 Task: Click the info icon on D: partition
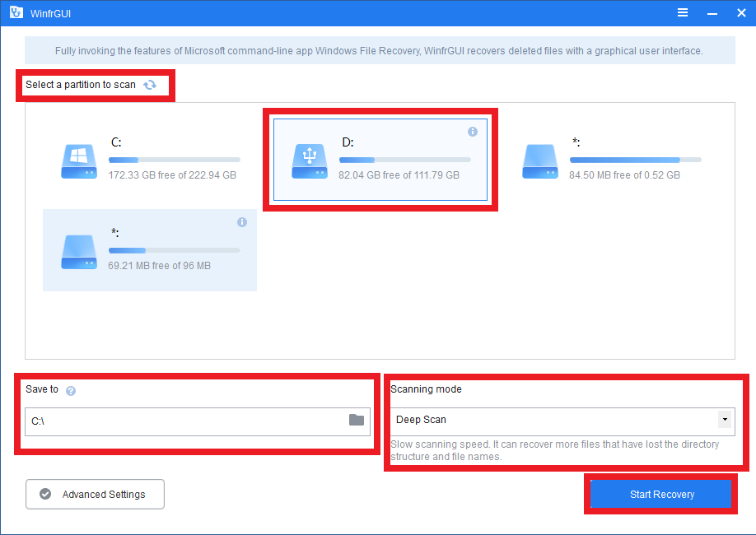pos(473,132)
